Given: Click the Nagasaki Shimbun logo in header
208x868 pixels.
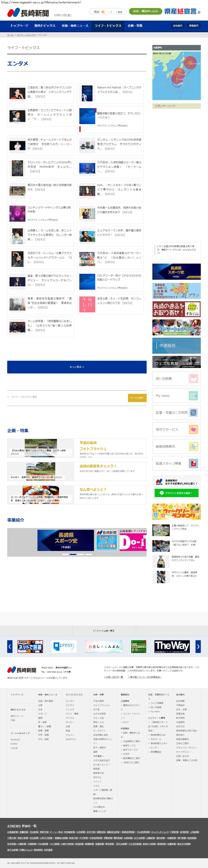Looking at the screenshot, I should [28, 13].
